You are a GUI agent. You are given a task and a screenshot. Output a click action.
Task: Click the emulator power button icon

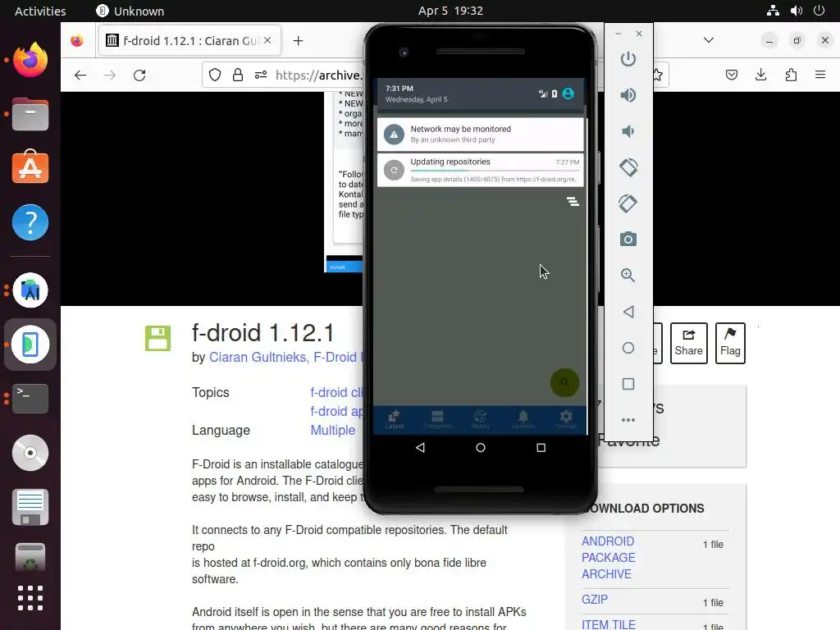click(628, 59)
